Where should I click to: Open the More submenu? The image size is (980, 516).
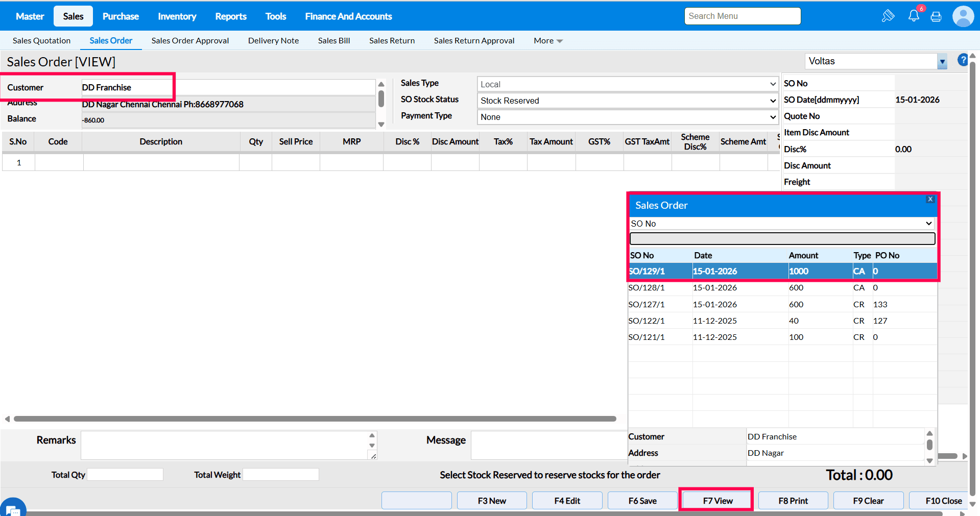coord(547,41)
